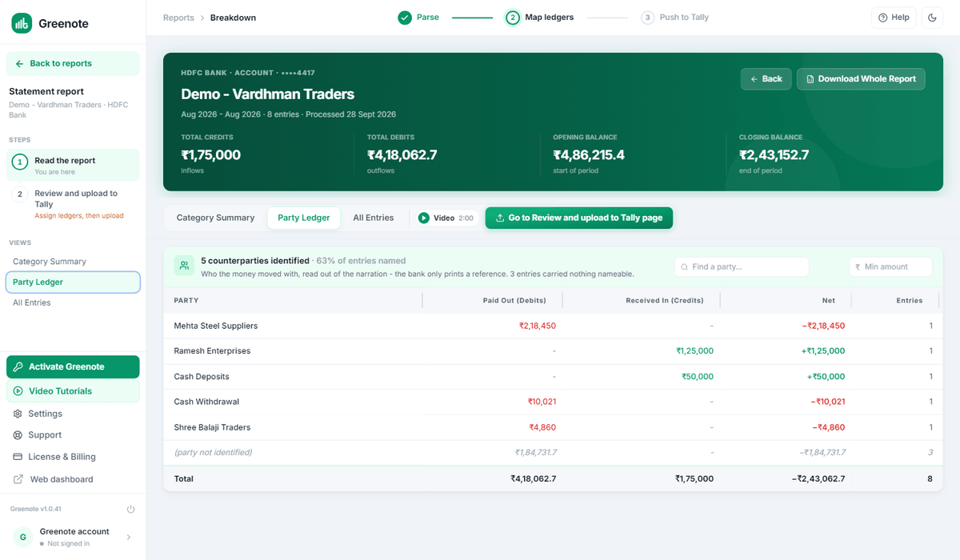Screen dimensions: 960x560
Task: Click the ₹1,25,000 received amount
Action: (694, 351)
